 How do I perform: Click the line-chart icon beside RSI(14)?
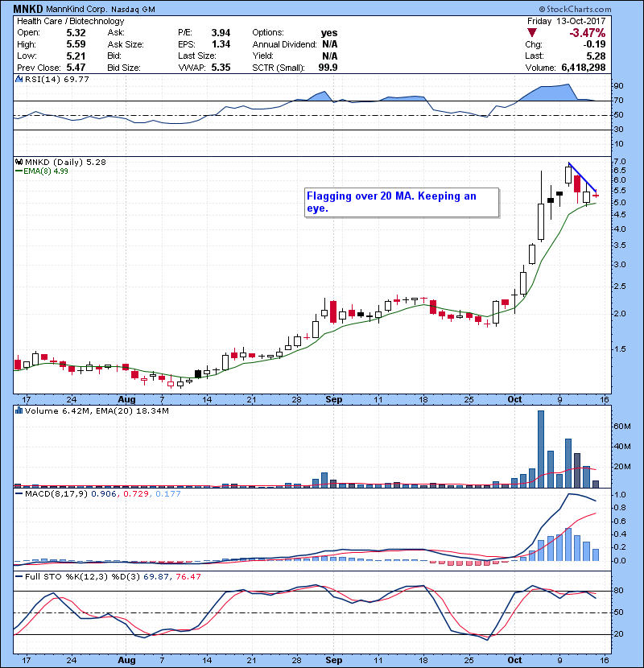(x=19, y=79)
